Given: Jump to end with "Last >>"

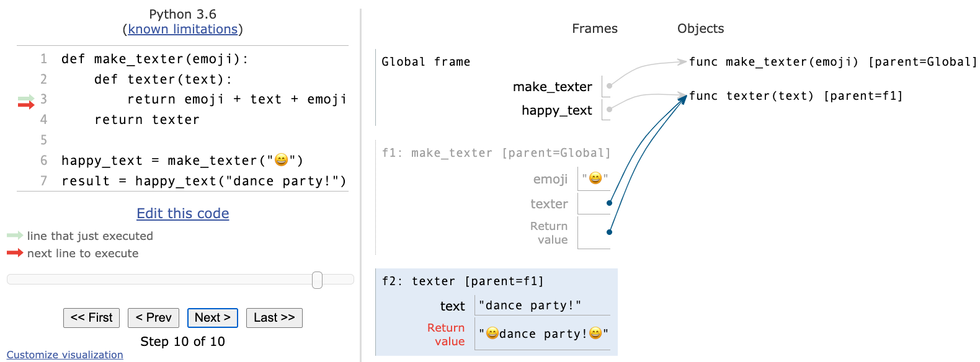Looking at the screenshot, I should (274, 318).
